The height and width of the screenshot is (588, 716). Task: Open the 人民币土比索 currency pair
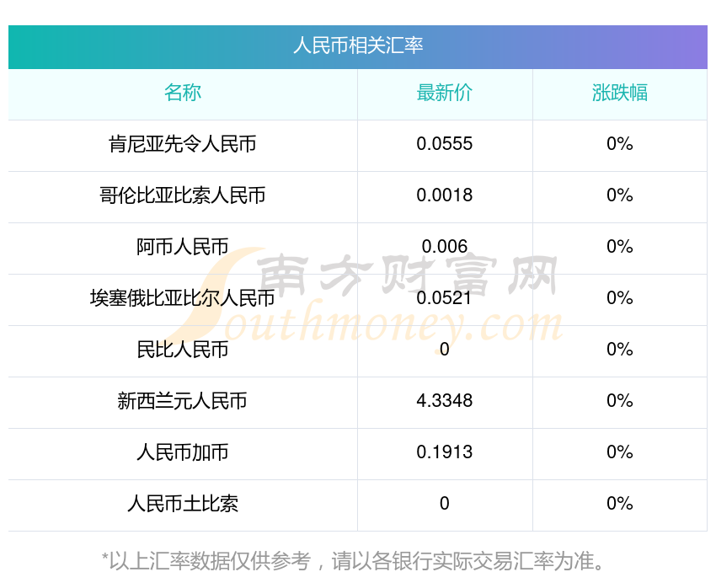point(183,504)
